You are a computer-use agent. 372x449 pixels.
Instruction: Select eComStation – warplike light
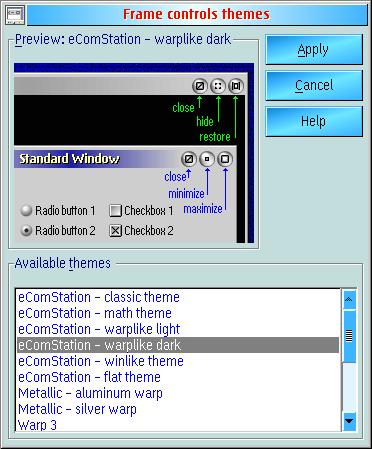click(x=178, y=329)
